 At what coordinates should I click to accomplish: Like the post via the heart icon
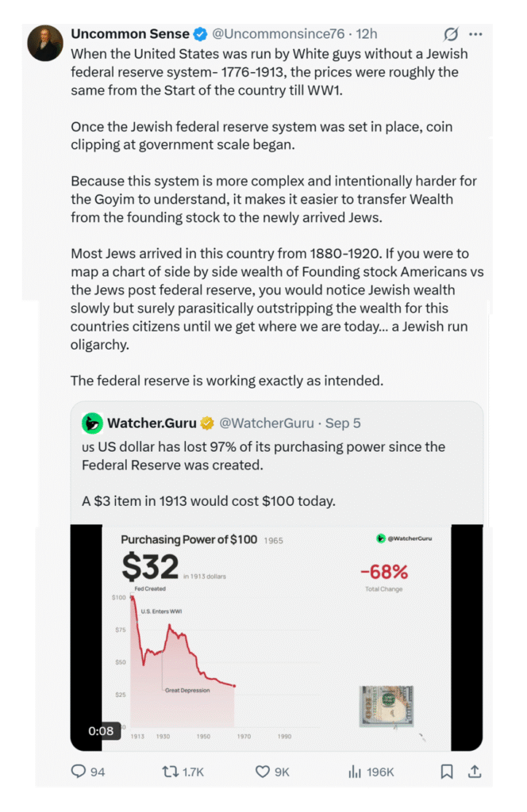[263, 772]
